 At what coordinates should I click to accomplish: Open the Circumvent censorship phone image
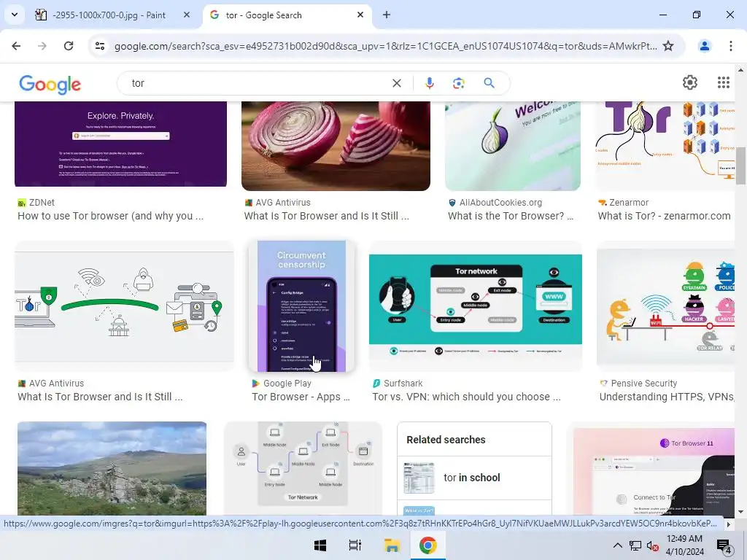click(x=301, y=306)
